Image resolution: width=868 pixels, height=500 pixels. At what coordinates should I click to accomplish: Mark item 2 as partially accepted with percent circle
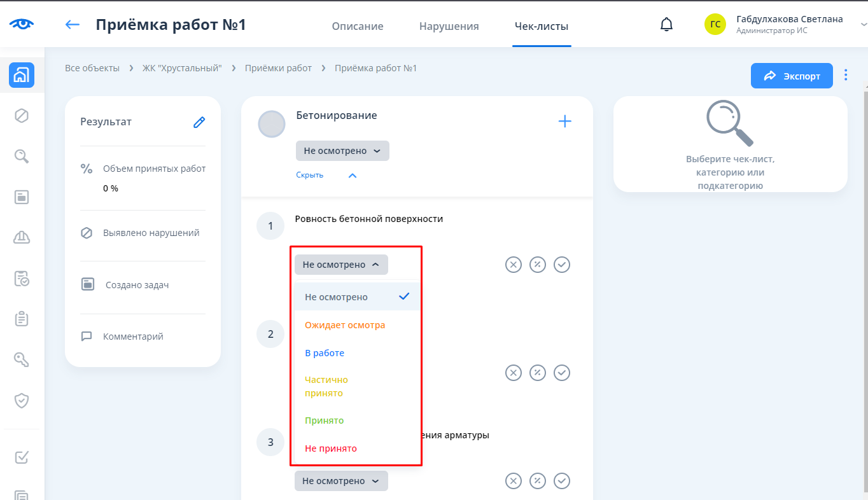(538, 373)
